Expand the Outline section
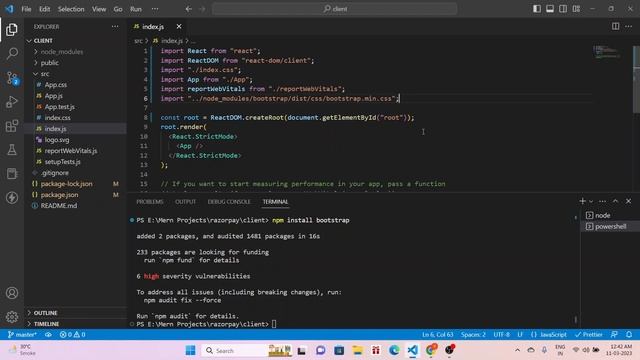 tap(76, 313)
